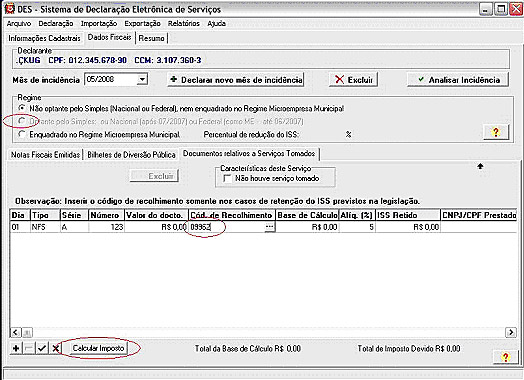Open the Relatórios menu
524x380 pixels.
point(183,24)
